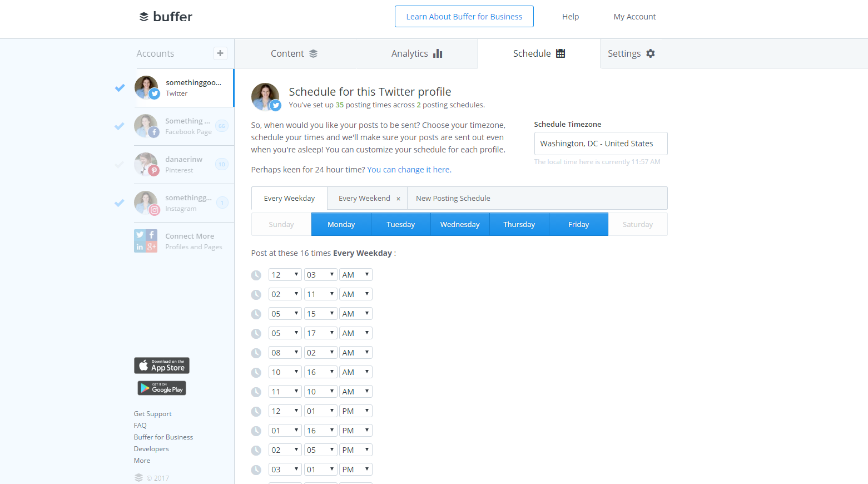Click the Content stack icon
The height and width of the screenshot is (484, 868).
314,53
